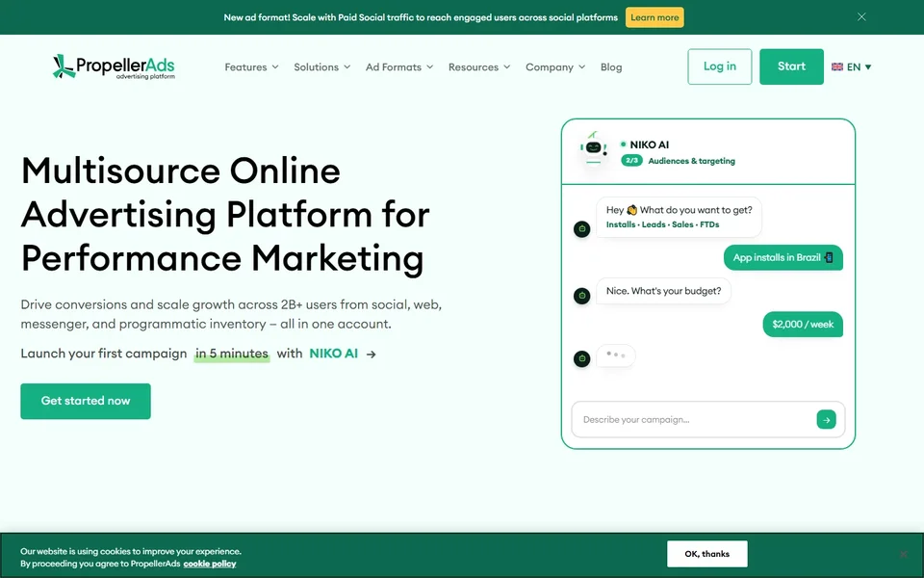Click Get started now
The height and width of the screenshot is (578, 924).
(x=86, y=401)
